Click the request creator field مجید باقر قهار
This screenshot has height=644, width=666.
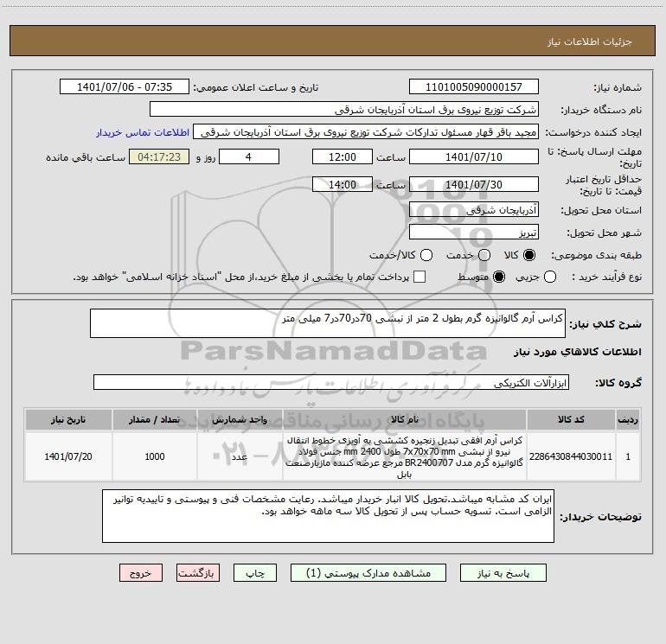(366, 131)
